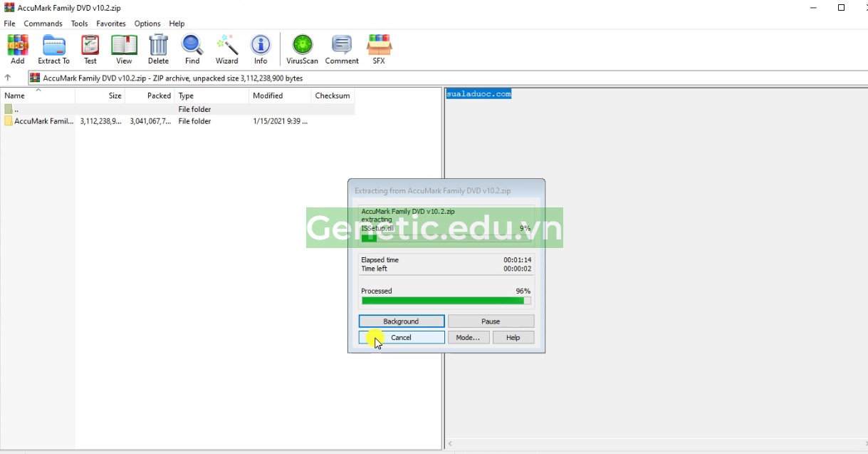Maximize the WinRAR window

[841, 8]
